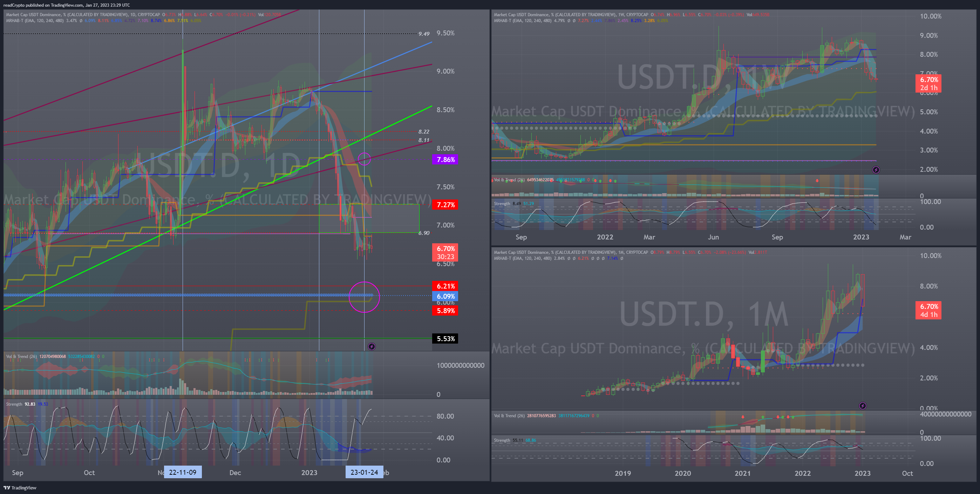980x494 pixels.
Task: Click the monthly chart 6.70% 4d 1h label
Action: point(928,310)
